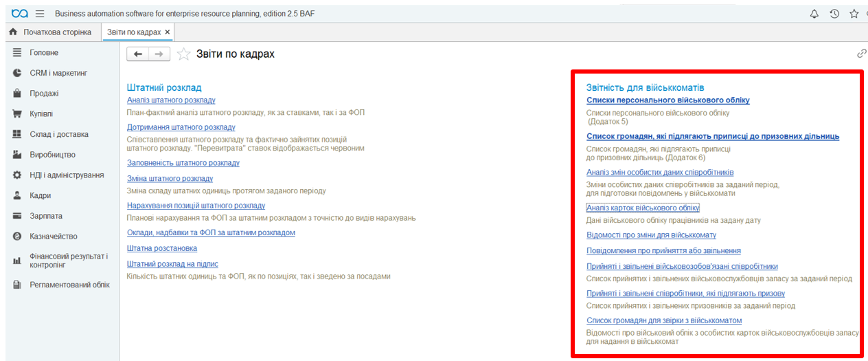Open Штатний розклад на підпис
868x361 pixels.
point(172,264)
